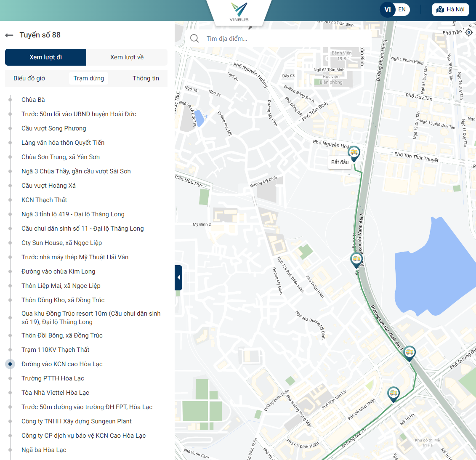Select the KCN Thạch Thất stop
The height and width of the screenshot is (460, 476).
44,200
